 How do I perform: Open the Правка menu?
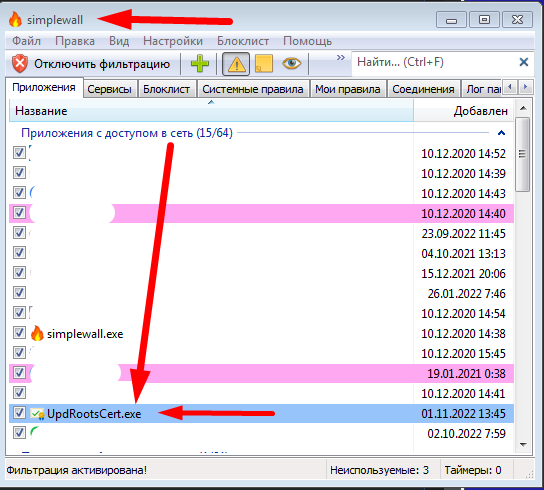coord(75,41)
